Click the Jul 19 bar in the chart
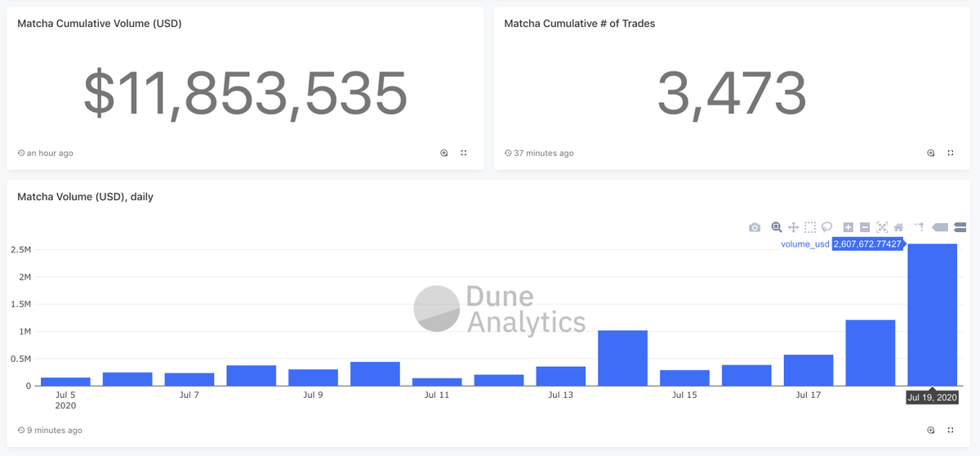 (x=932, y=315)
